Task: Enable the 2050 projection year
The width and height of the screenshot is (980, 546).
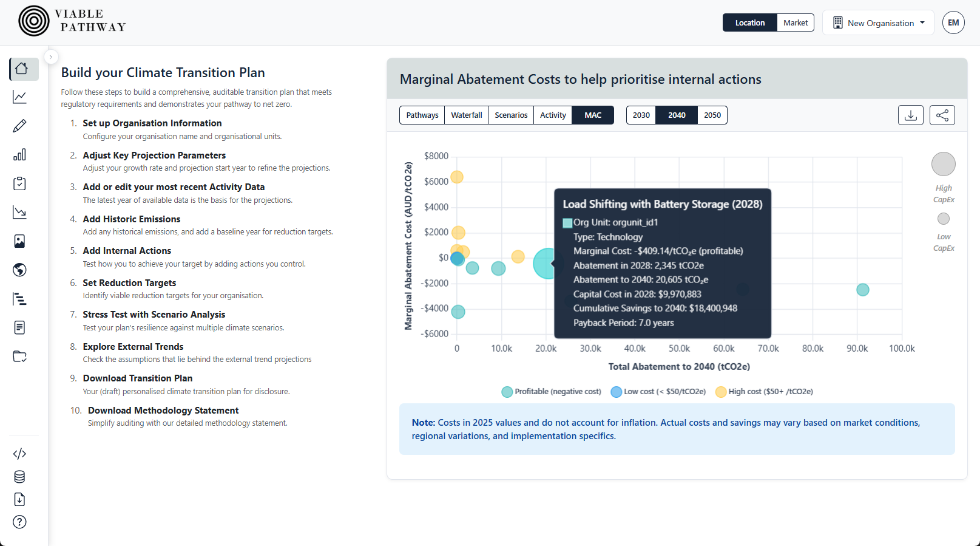Action: pyautogui.click(x=712, y=115)
